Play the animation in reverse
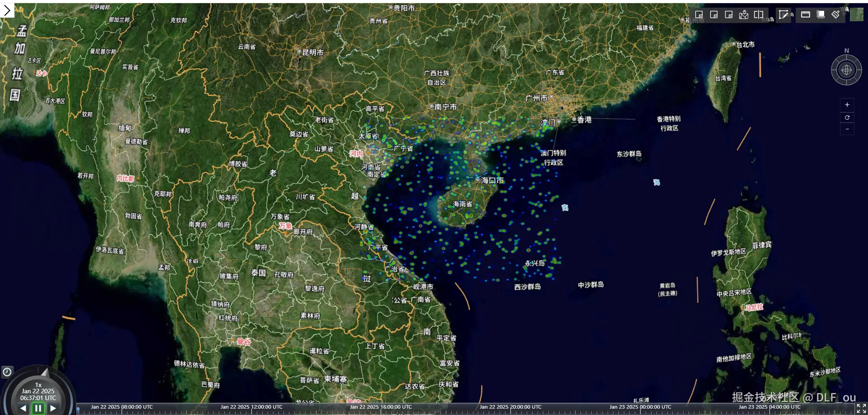 24,409
